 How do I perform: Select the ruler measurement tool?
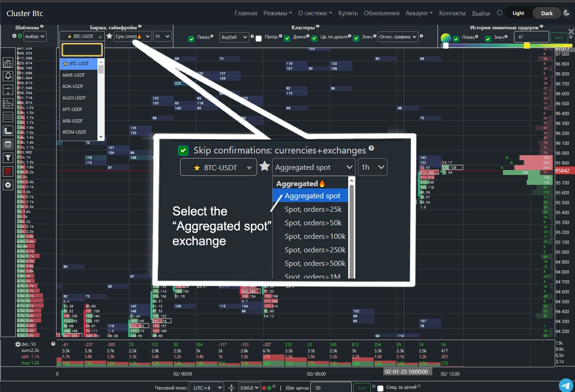pos(8,131)
